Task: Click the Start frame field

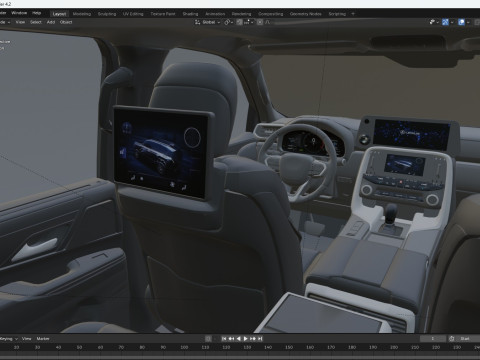Action: pyautogui.click(x=468, y=339)
